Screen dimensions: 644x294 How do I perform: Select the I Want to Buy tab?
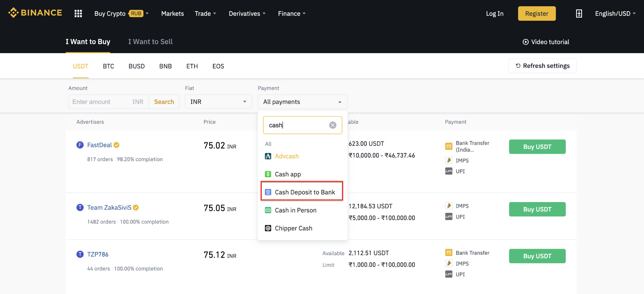[x=88, y=42]
